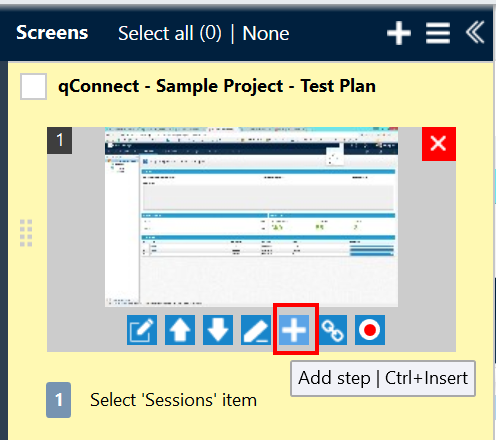Delete screen with red X button
496x440 pixels.
pos(439,144)
